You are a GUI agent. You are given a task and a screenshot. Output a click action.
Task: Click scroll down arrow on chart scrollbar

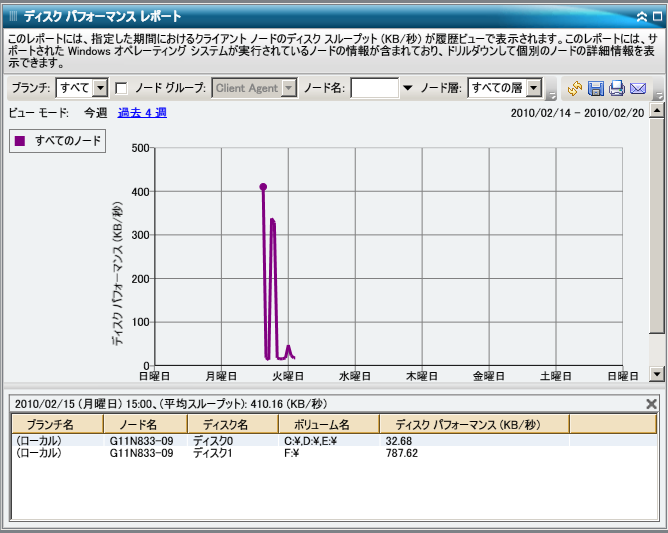(x=657, y=373)
